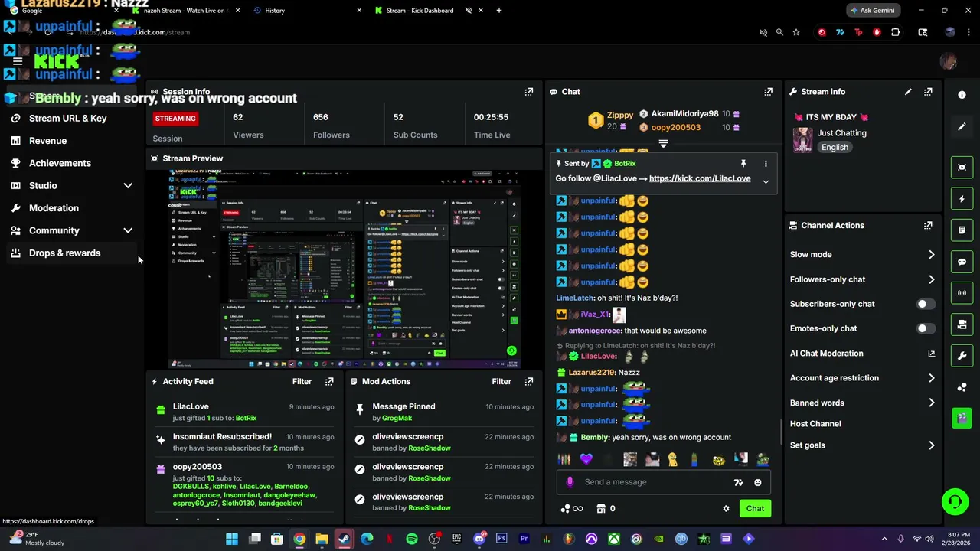Open Spotify from the taskbar

[x=412, y=539]
